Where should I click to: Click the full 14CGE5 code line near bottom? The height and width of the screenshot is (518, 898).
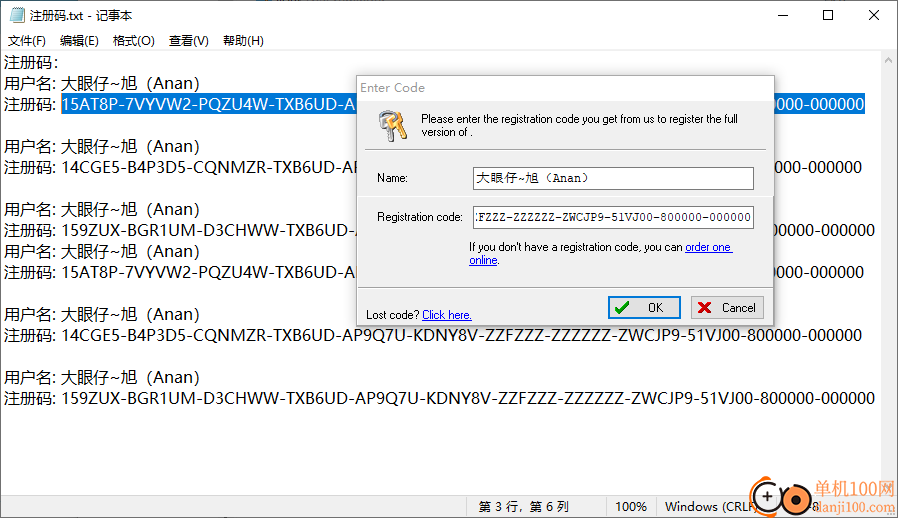(x=433, y=335)
